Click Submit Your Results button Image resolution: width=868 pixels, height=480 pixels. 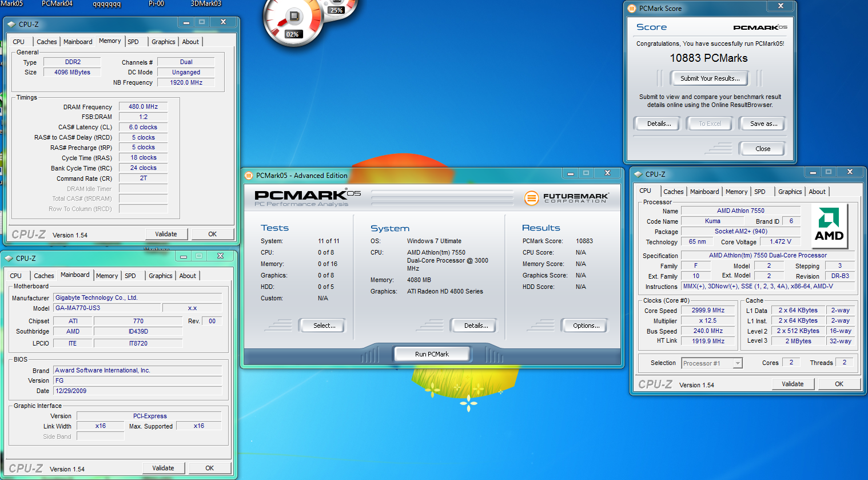[710, 78]
